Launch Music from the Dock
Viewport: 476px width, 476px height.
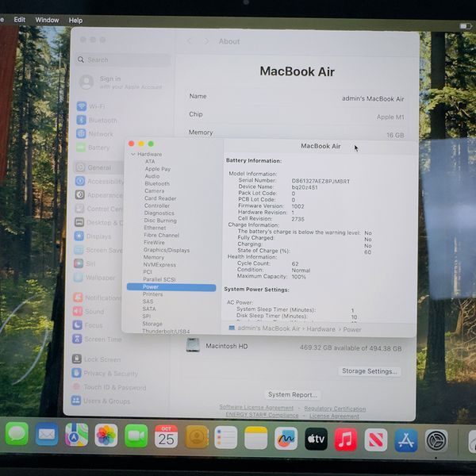(346, 440)
